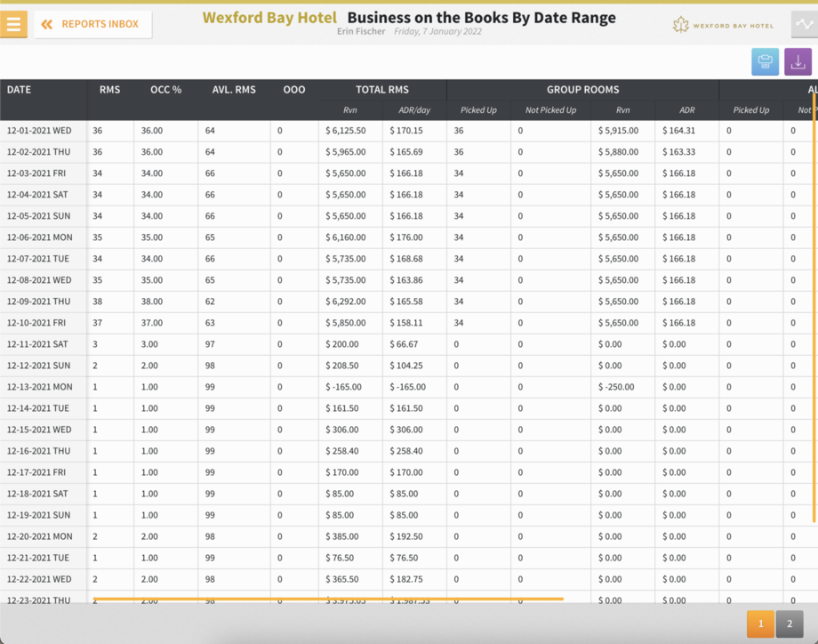Click the print report icon
Viewport: 818px width, 644px height.
tap(765, 61)
